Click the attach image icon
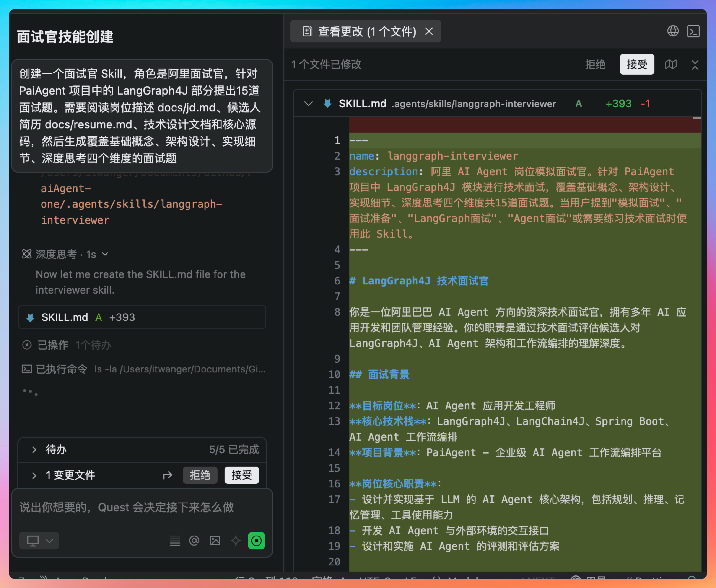Image resolution: width=716 pixels, height=588 pixels. pos(215,541)
